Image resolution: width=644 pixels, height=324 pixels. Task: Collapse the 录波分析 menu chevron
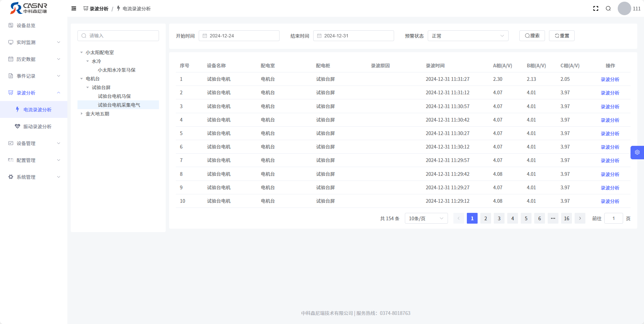[59, 93]
